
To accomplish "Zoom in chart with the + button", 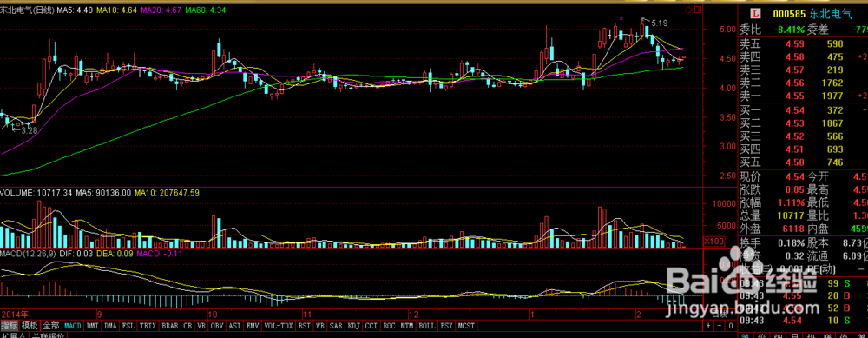I will tap(709, 325).
